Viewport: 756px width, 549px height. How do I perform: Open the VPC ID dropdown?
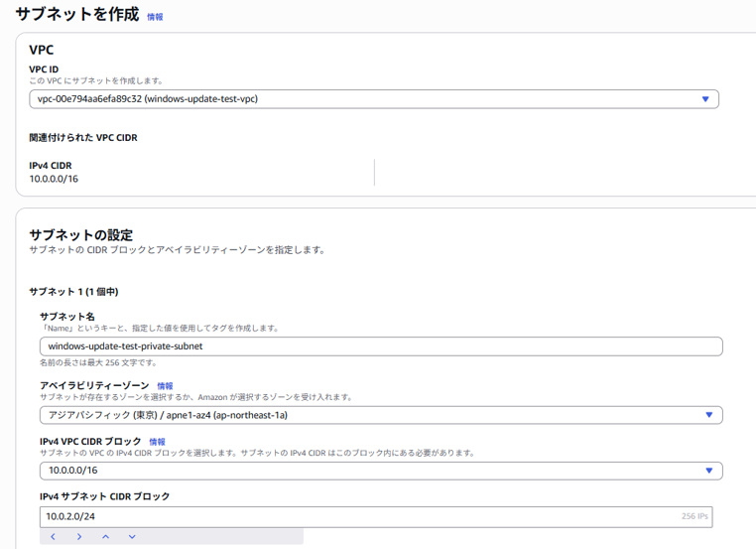(373, 99)
